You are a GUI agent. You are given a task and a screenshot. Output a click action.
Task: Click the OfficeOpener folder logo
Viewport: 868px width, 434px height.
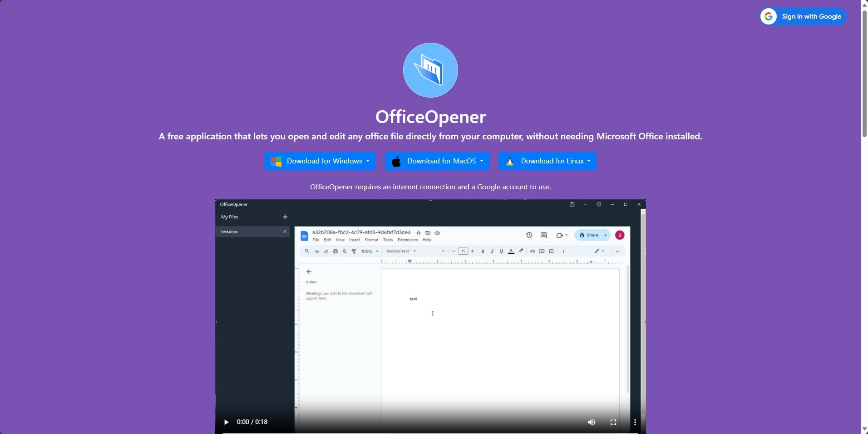(430, 70)
